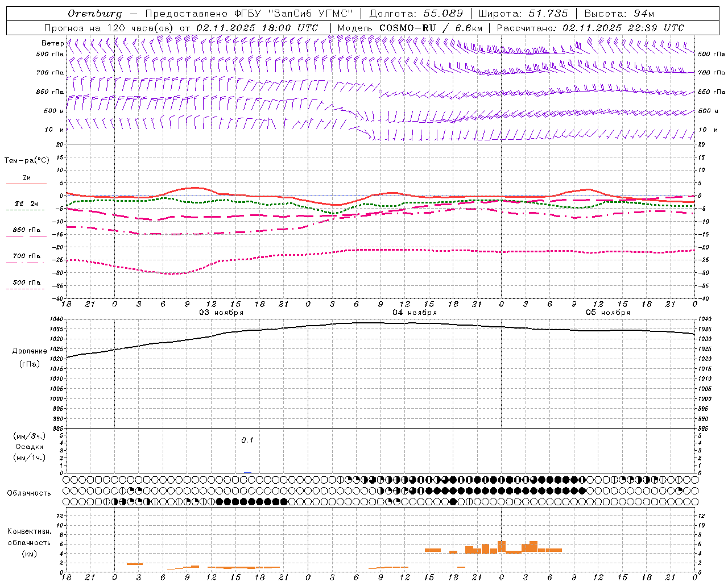
Task: Click the 'Конвективн.' convective cloud label
Action: (x=30, y=531)
